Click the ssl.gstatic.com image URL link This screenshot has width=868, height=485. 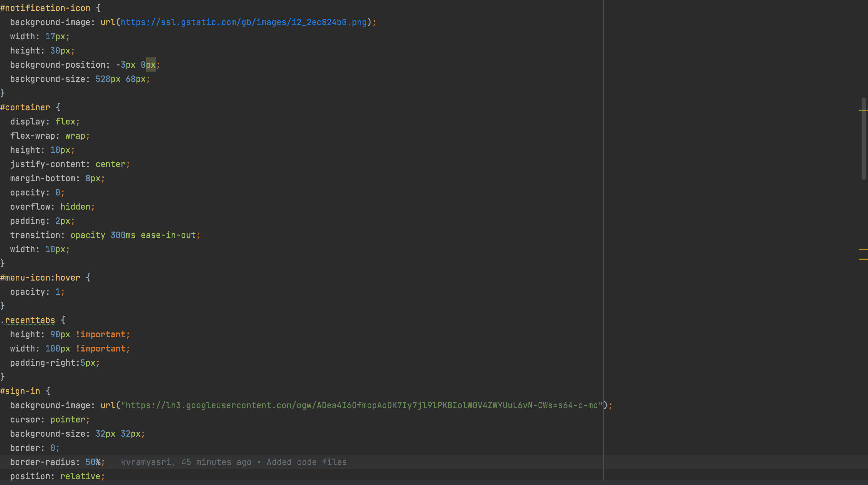(243, 22)
